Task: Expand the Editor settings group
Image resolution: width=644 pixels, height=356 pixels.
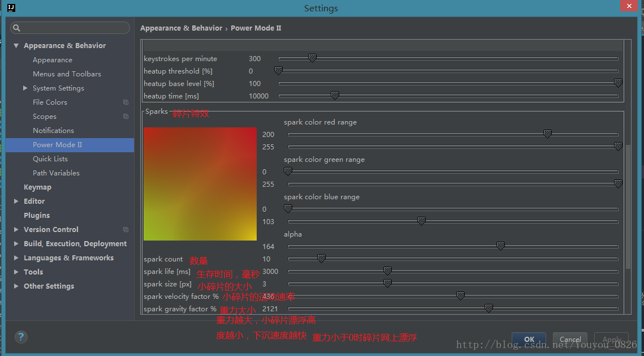Action: point(16,201)
